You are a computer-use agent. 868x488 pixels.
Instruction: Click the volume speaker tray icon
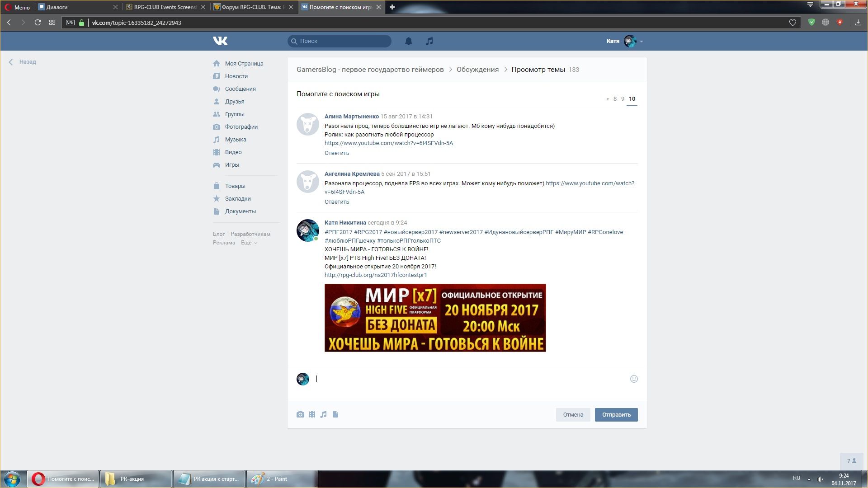point(820,479)
